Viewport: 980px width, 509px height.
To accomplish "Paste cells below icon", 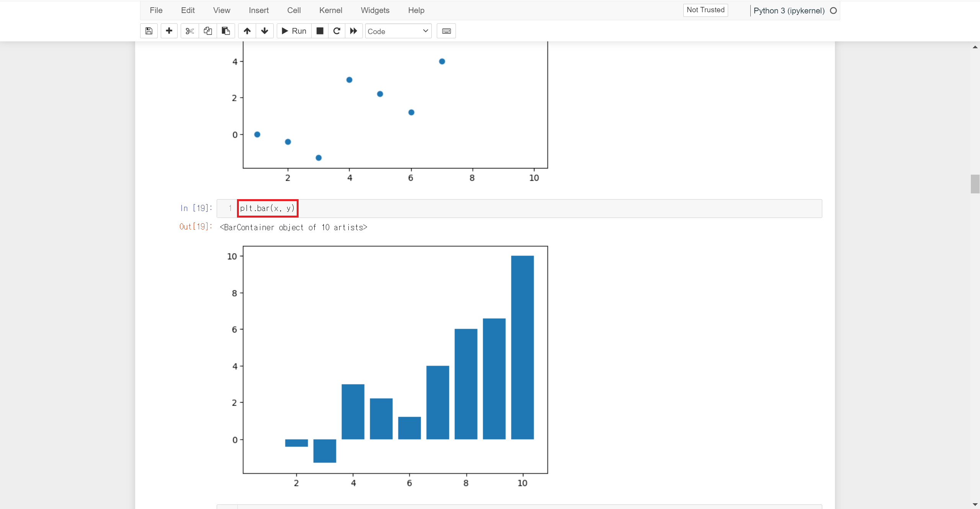I will (x=226, y=31).
